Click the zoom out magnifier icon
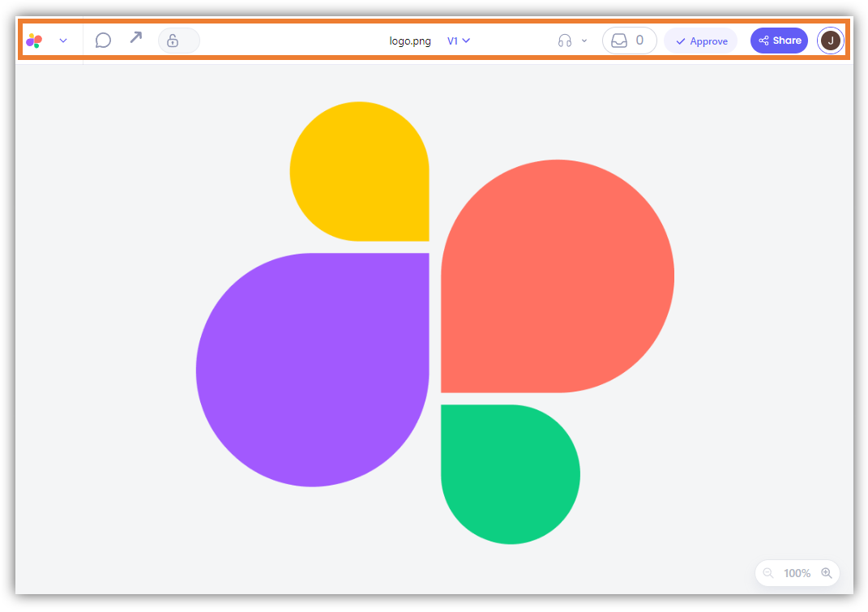868x612 pixels. point(768,572)
